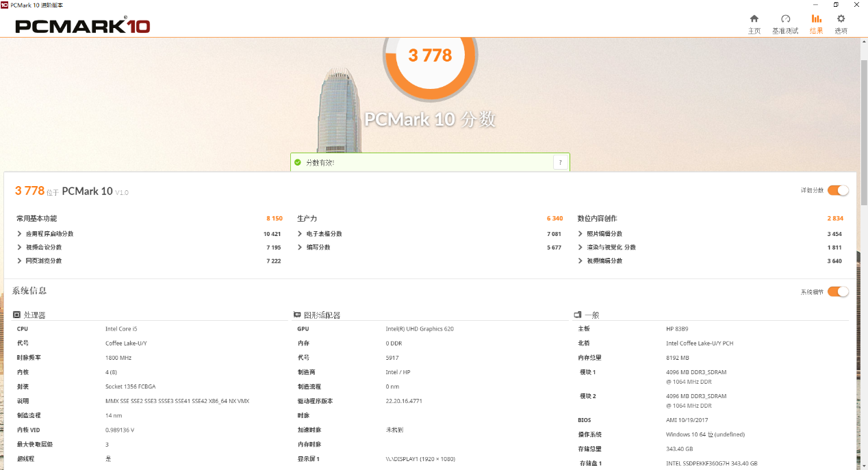Click the Coffee Lake-U/Y codename value

[x=126, y=343]
